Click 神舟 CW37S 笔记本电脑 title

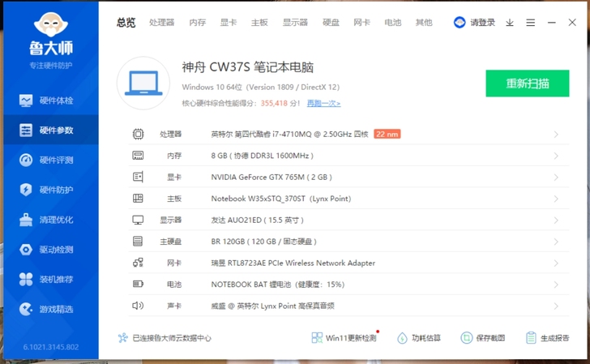pyautogui.click(x=248, y=67)
